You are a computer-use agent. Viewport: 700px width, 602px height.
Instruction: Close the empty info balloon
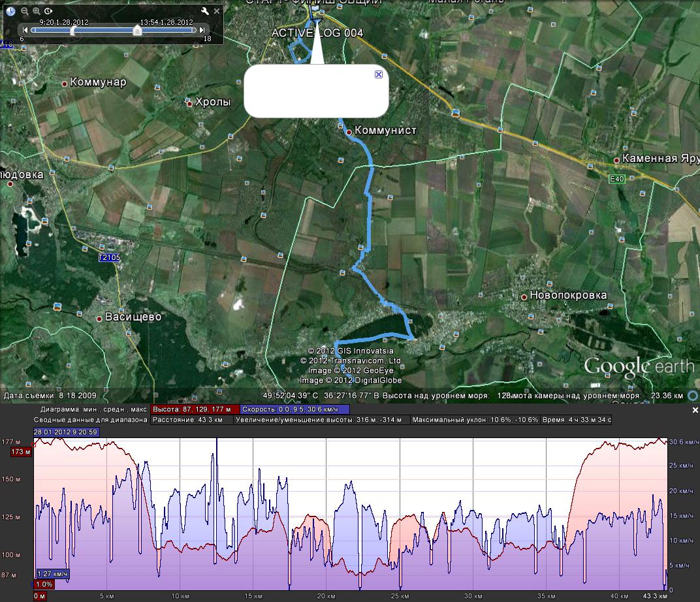[378, 74]
